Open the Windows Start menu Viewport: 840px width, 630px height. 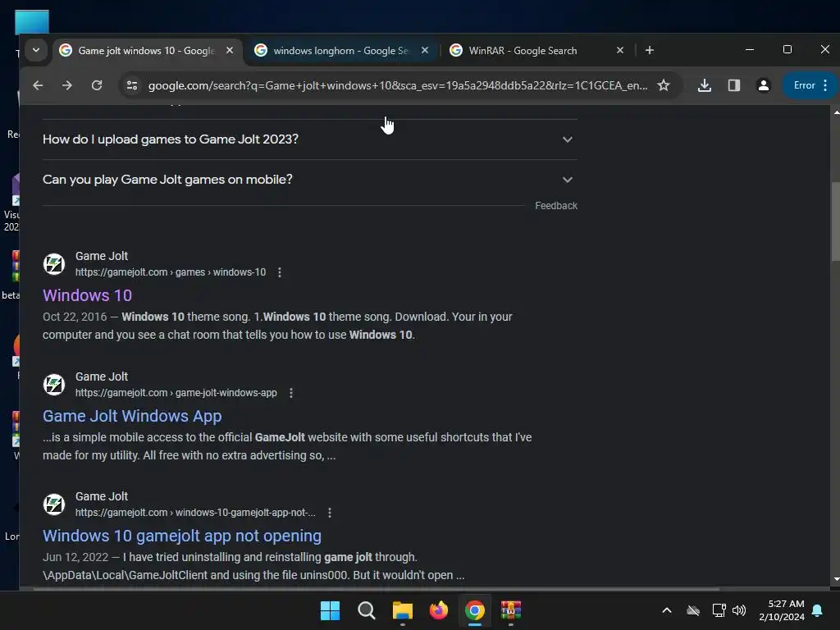pos(330,610)
